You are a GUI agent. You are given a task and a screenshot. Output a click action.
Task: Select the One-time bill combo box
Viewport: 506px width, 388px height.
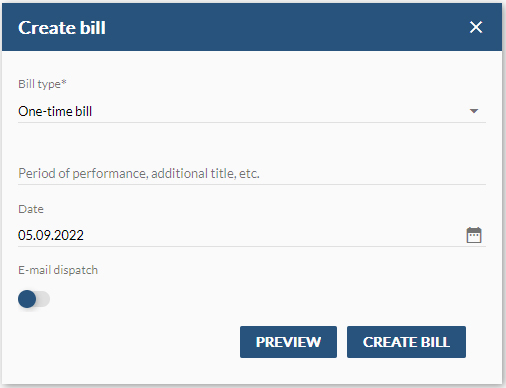pos(252,111)
